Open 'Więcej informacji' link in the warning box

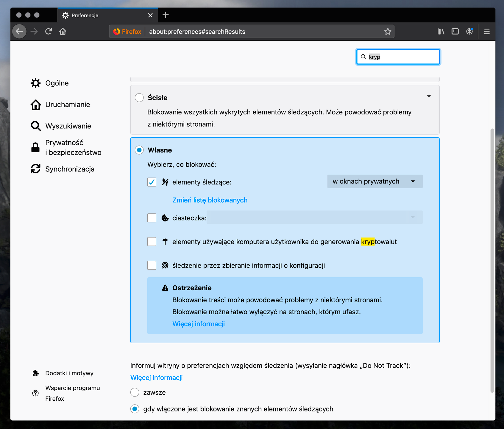[199, 324]
